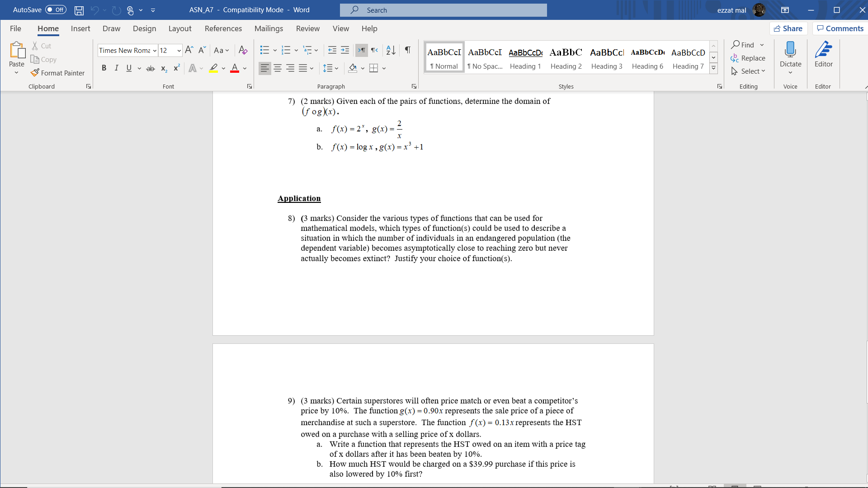Screen dimensions: 868x488
Task: Open the Layout ribbon tab
Action: pyautogui.click(x=180, y=28)
